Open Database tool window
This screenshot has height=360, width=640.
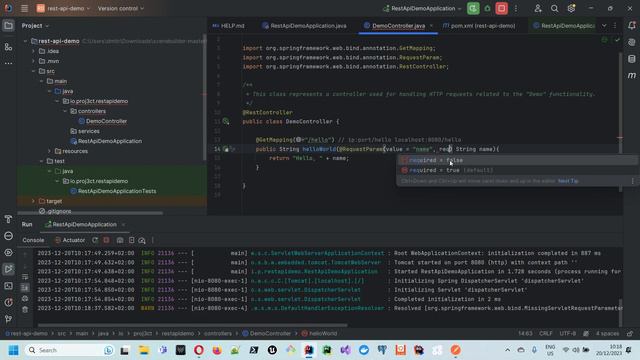point(632,59)
